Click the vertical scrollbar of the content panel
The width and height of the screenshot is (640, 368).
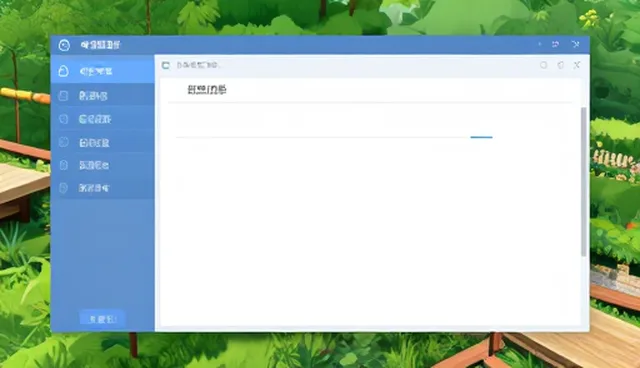[584, 182]
